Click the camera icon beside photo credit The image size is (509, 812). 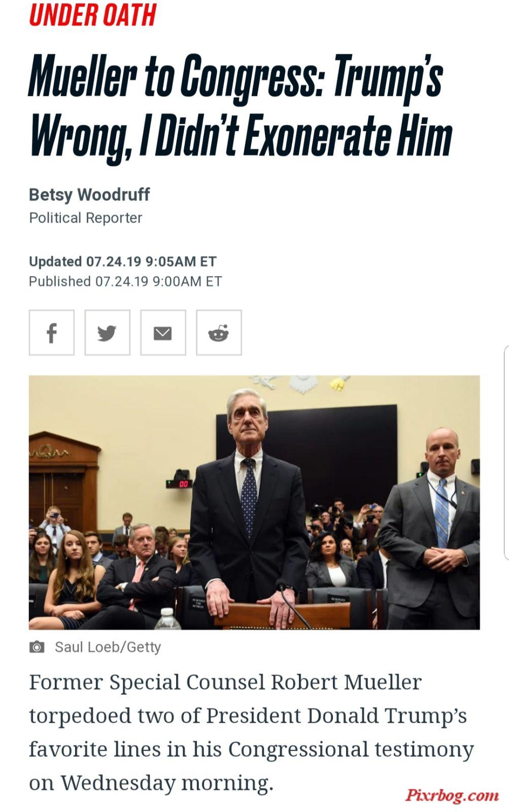[x=37, y=647]
